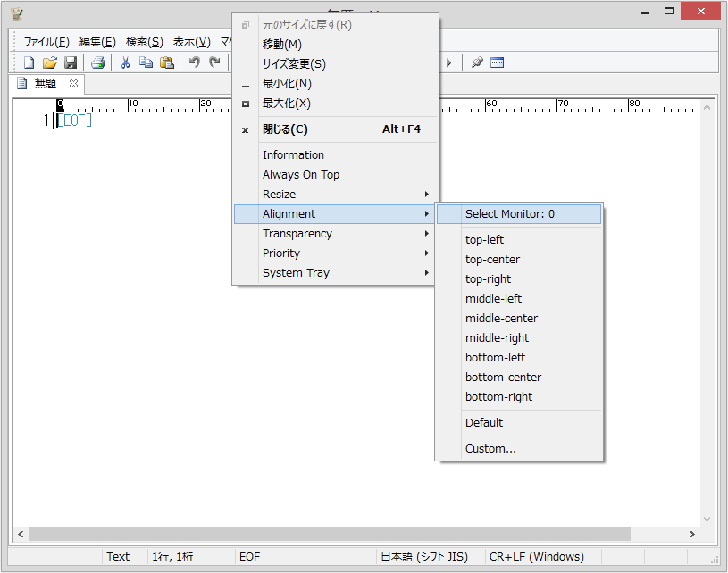The image size is (728, 573).
Task: Minimize the editor window
Action: pos(645,12)
